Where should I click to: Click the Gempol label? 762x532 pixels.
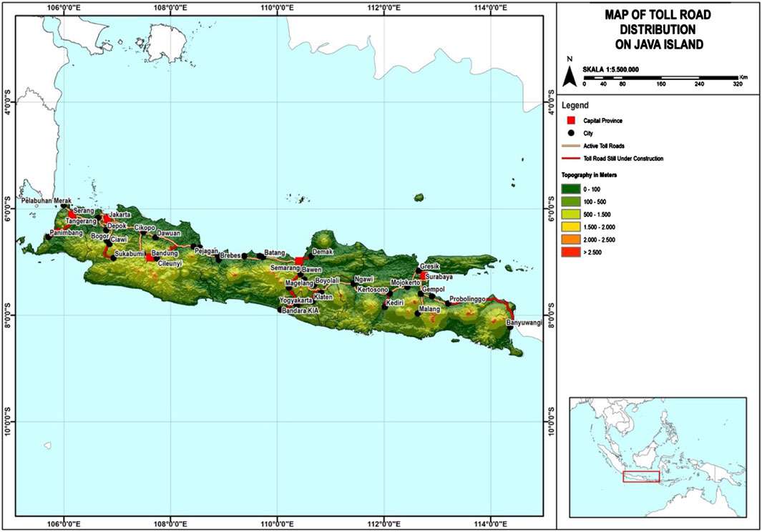pyautogui.click(x=434, y=290)
